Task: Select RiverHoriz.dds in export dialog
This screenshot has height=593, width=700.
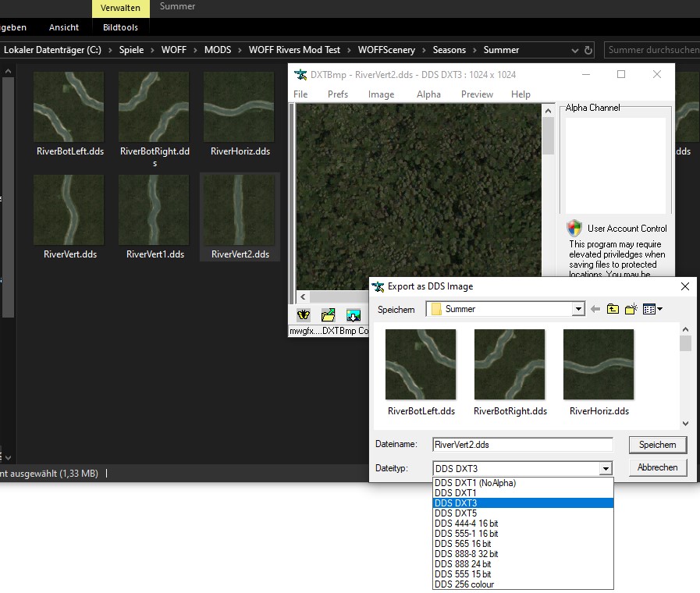Action: pos(599,373)
